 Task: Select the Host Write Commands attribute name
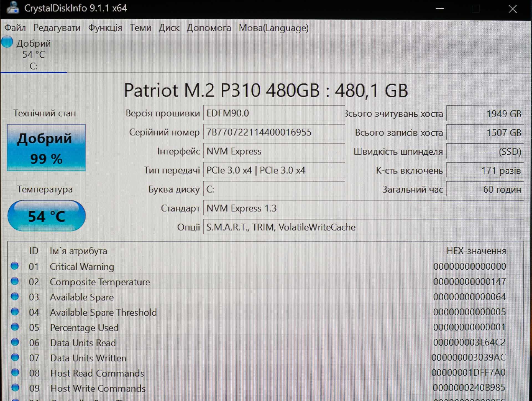98,388
